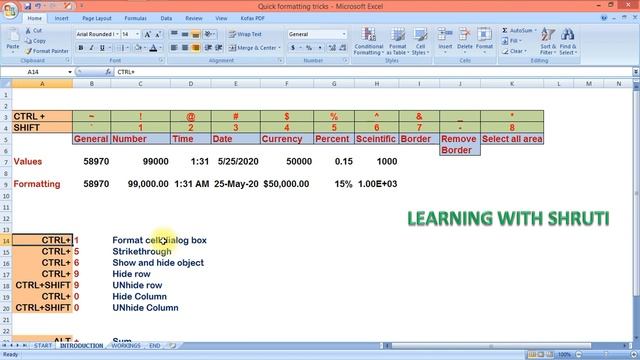Expand Merge & Center options arrow
The image size is (640, 360).
(280, 48)
